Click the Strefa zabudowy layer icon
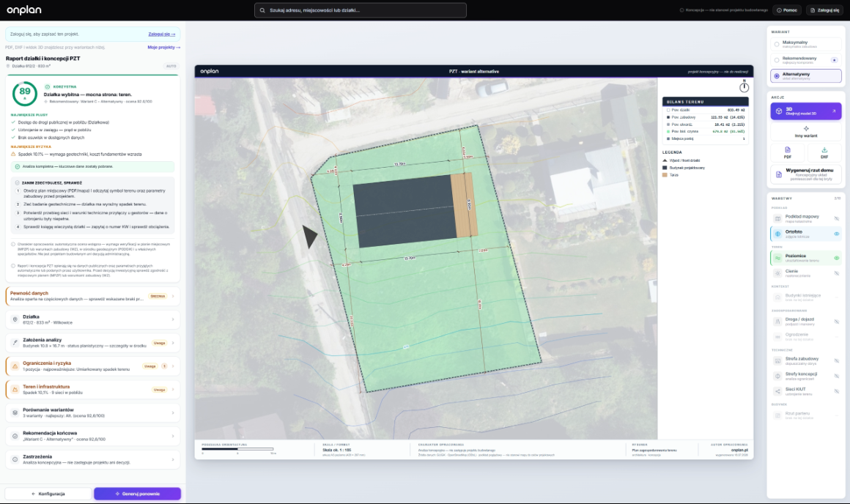850x504 pixels. (777, 360)
